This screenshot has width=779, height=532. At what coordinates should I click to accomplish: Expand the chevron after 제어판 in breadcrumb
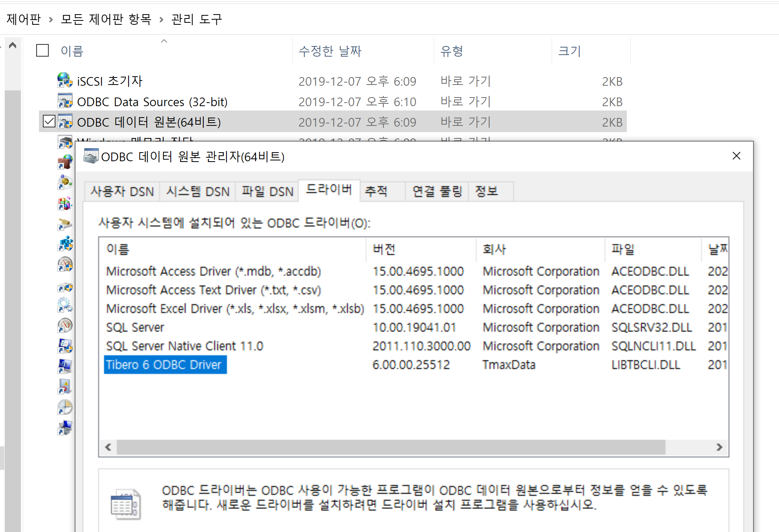(x=51, y=19)
